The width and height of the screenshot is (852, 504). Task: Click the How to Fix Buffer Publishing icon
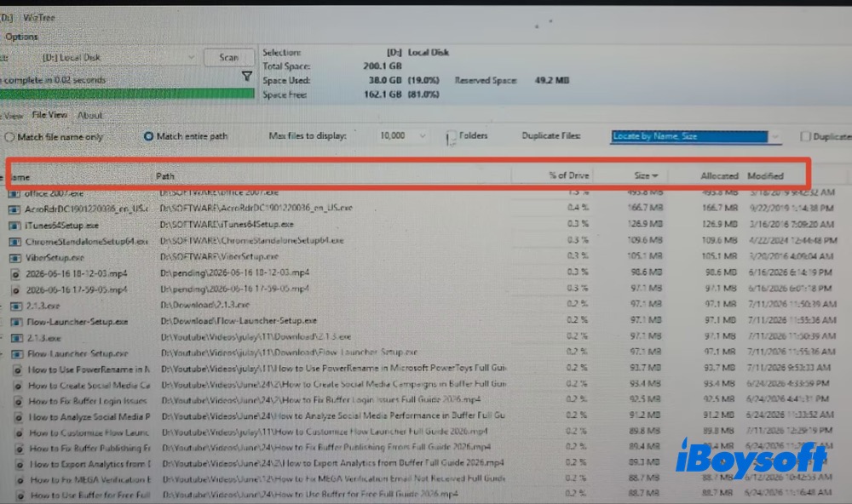20,450
